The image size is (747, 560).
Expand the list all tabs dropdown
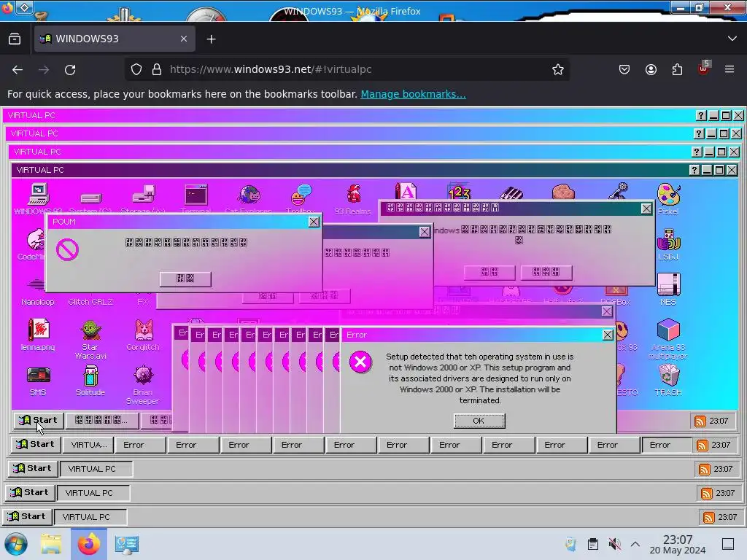click(x=732, y=39)
